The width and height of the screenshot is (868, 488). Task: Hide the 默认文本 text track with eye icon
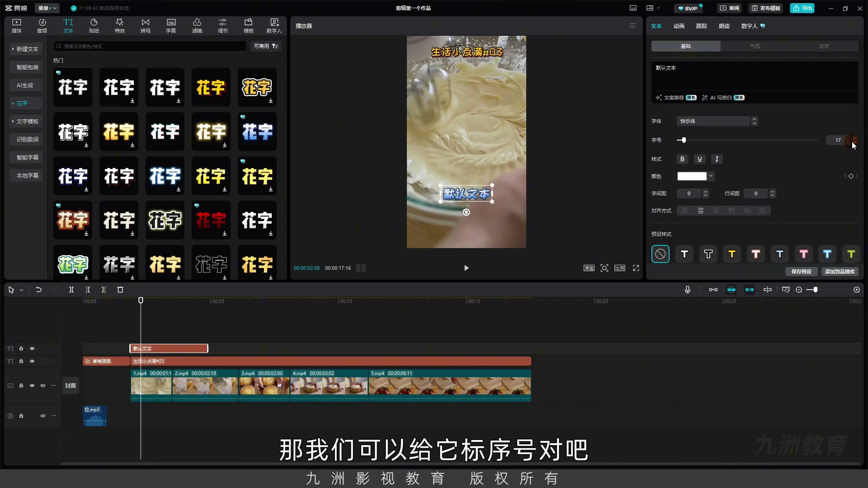point(32,348)
